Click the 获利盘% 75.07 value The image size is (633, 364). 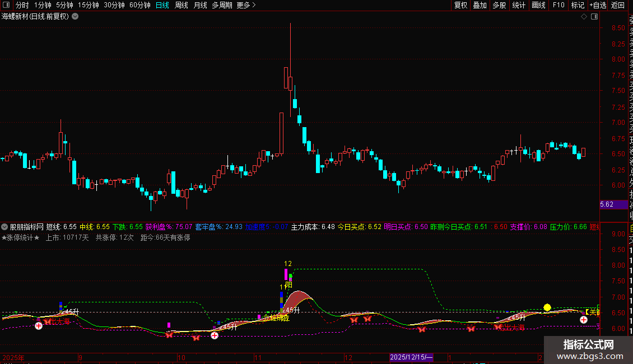169,227
